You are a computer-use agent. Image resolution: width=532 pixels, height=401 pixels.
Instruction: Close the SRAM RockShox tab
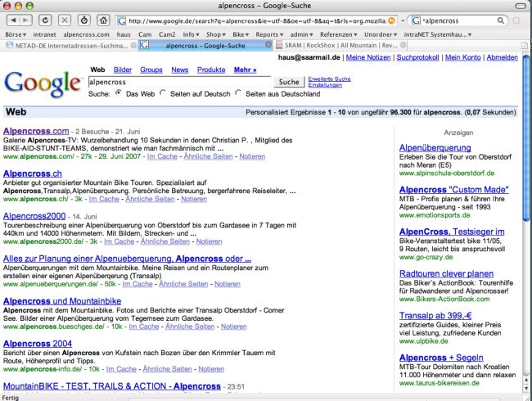click(x=403, y=45)
